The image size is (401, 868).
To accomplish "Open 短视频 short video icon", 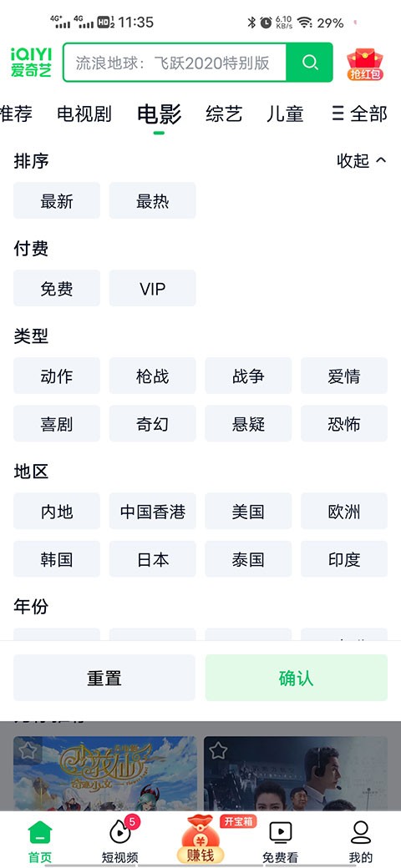I will tap(120, 841).
